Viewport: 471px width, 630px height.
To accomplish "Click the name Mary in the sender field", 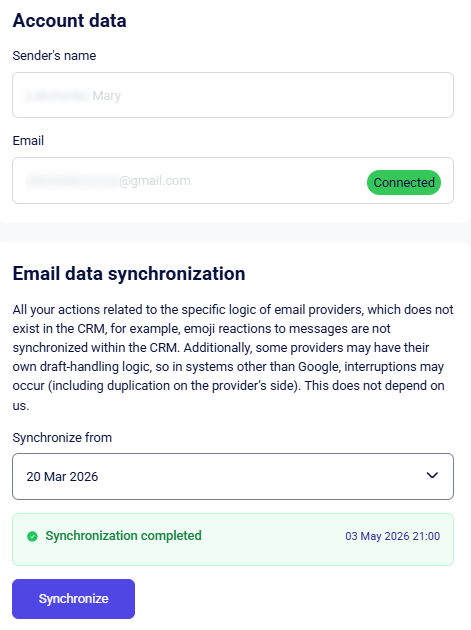I will coord(106,96).
